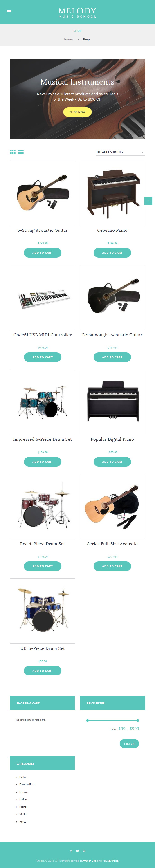This screenshot has width=155, height=868.
Task: Open the Twitter footer icon
Action: coord(77,851)
